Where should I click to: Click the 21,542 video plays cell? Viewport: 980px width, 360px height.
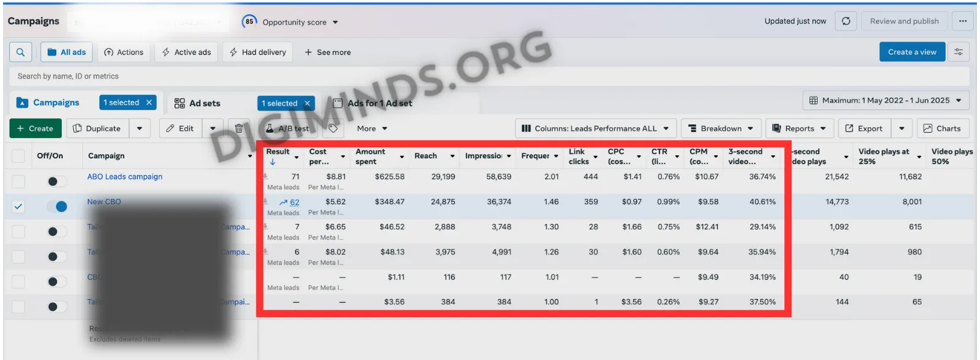pos(837,177)
